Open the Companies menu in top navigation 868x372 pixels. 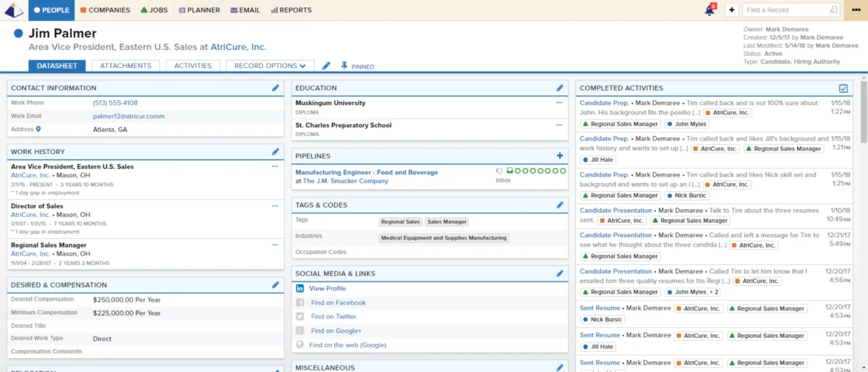pyautogui.click(x=105, y=10)
